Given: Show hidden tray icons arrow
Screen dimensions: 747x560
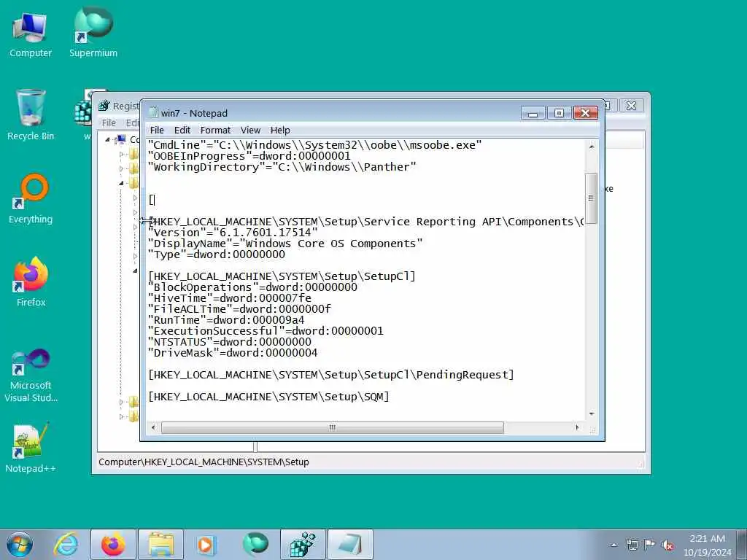Looking at the screenshot, I should 614,545.
